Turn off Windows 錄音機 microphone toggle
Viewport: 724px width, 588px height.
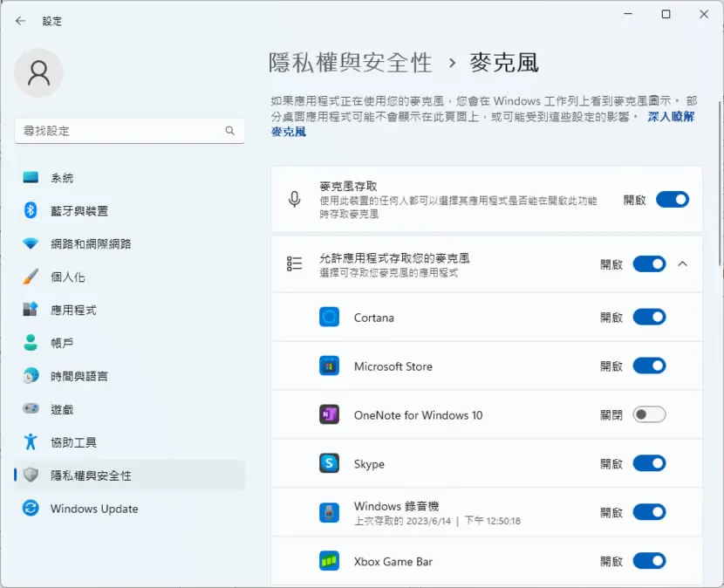pyautogui.click(x=649, y=512)
